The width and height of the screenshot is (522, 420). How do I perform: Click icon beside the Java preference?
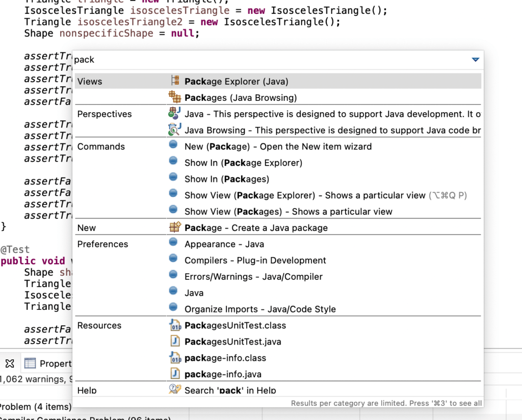tap(173, 291)
